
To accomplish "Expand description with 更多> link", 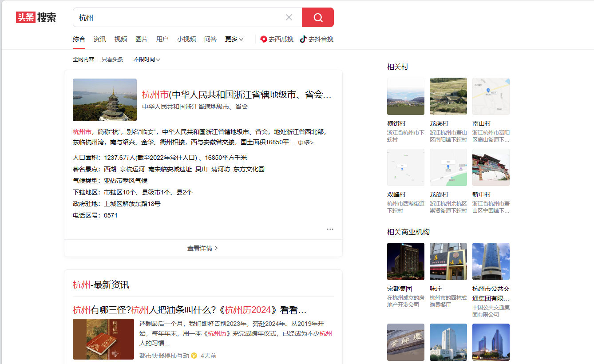I will [305, 142].
